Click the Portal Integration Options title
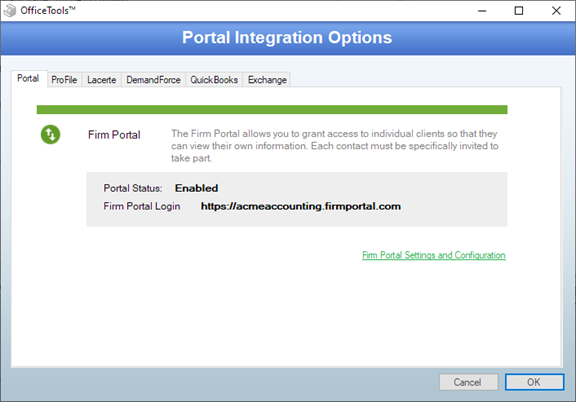This screenshot has width=576, height=402. (287, 37)
